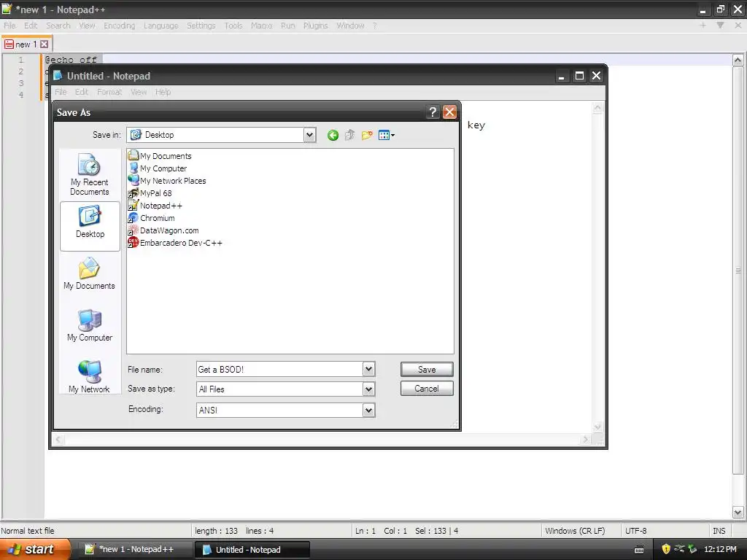Image resolution: width=747 pixels, height=560 pixels.
Task: Expand the Save in location dropdown
Action: coord(309,135)
